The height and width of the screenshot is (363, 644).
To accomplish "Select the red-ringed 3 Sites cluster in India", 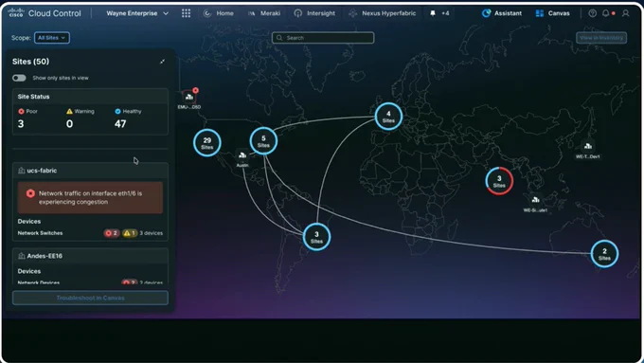I will point(499,181).
